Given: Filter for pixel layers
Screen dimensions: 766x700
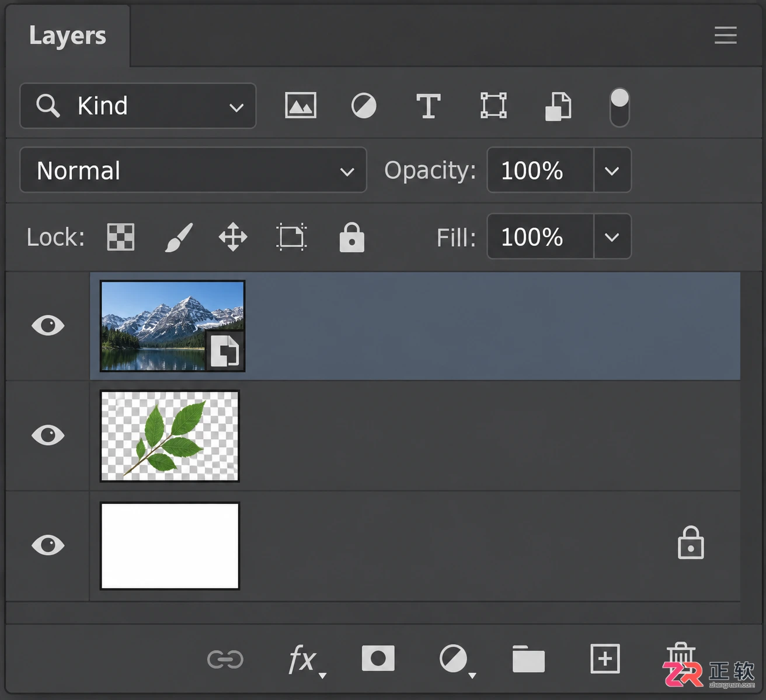Looking at the screenshot, I should 301,106.
